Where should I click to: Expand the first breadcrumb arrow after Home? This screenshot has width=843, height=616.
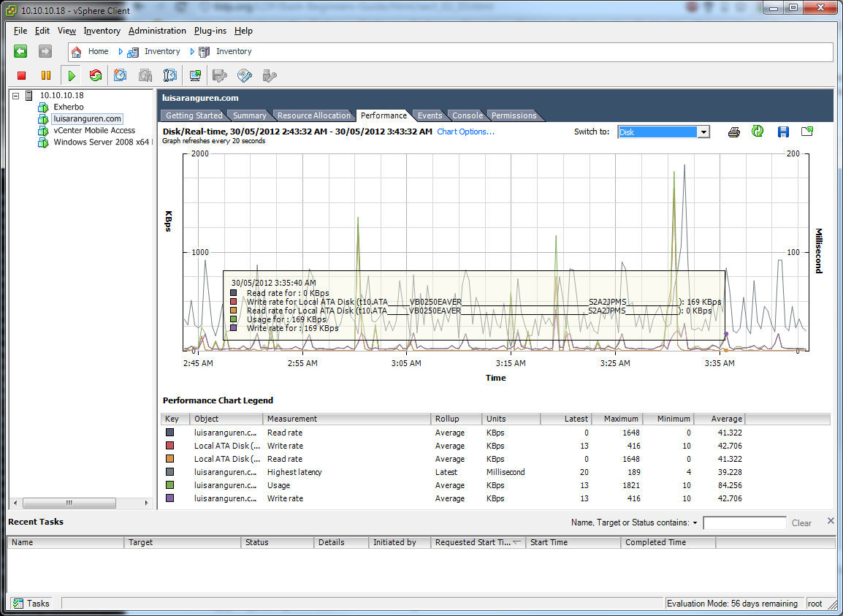tap(121, 52)
